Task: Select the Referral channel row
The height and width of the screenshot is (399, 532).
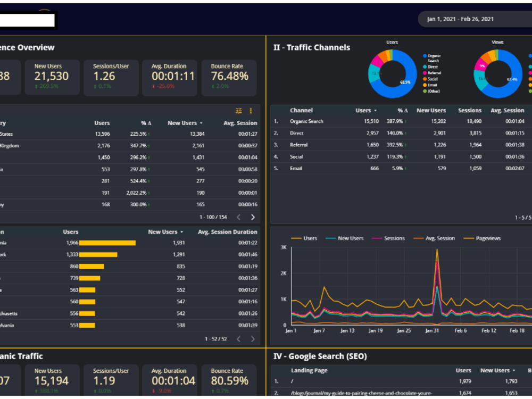Action: click(401, 145)
